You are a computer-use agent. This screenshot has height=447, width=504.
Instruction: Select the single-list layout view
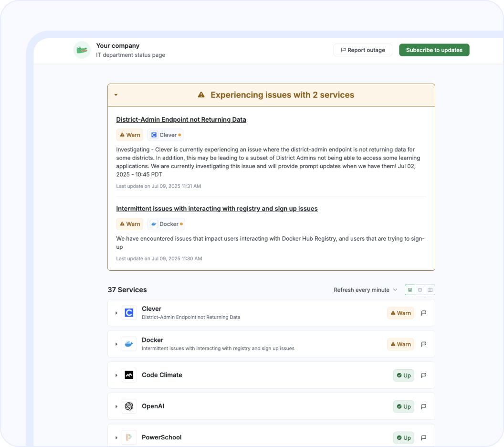(x=409, y=289)
